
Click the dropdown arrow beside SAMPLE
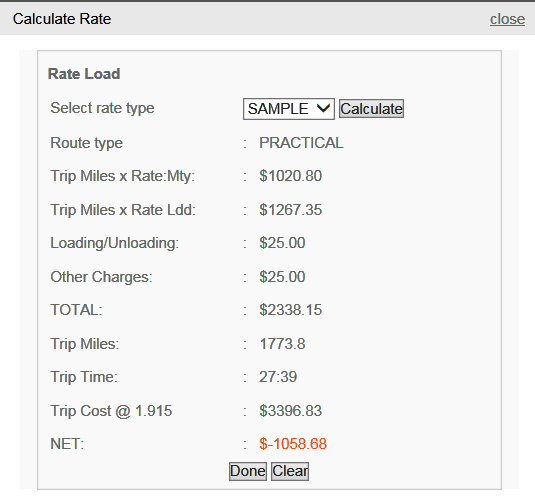click(323, 109)
